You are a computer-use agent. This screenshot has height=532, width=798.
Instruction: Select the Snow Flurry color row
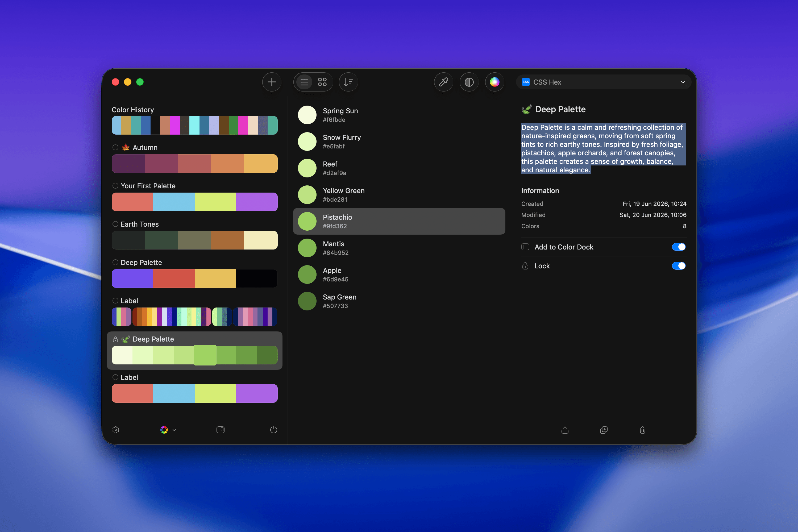point(399,142)
